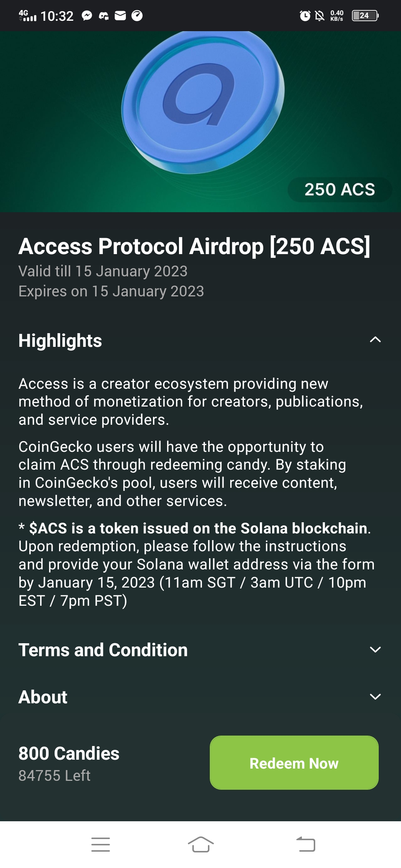
Task: Tap the Access Protocol Airdrop title
Action: (x=195, y=246)
